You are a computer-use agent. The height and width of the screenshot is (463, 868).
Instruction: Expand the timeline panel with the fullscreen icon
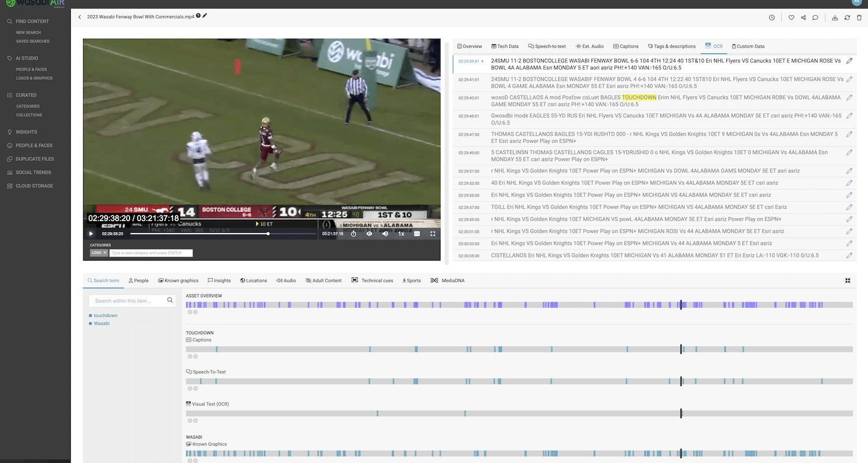[x=848, y=281]
